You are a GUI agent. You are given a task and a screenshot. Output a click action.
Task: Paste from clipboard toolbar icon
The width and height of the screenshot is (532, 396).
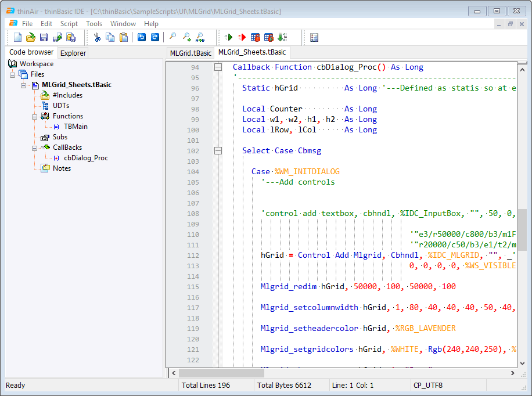pos(124,37)
